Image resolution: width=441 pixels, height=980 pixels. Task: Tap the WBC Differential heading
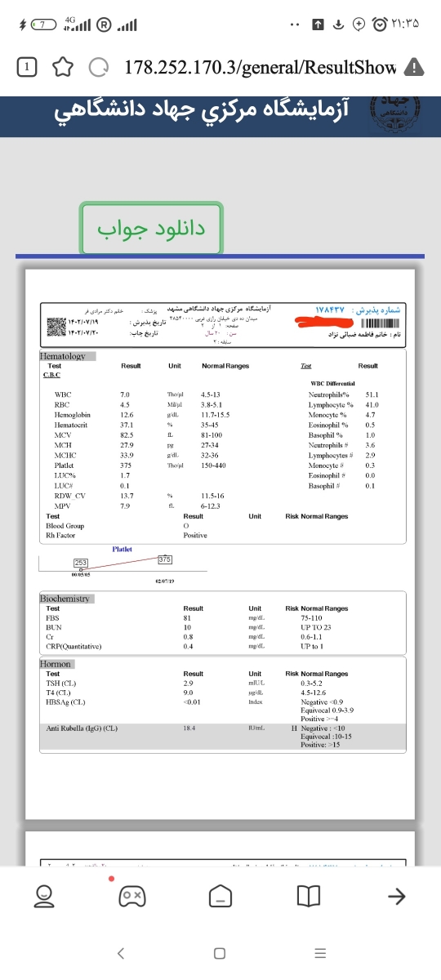332,383
